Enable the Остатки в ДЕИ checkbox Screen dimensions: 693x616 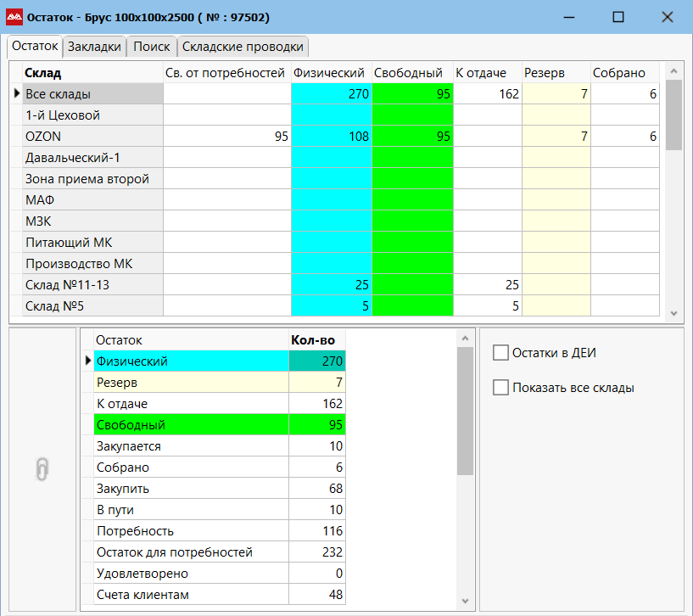pos(500,352)
